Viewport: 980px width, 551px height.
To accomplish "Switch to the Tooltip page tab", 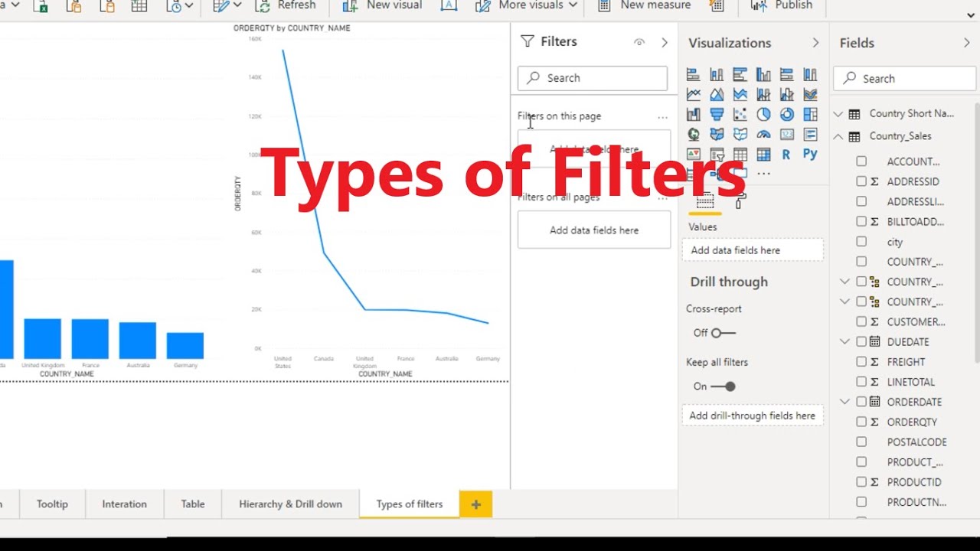I will pos(52,504).
